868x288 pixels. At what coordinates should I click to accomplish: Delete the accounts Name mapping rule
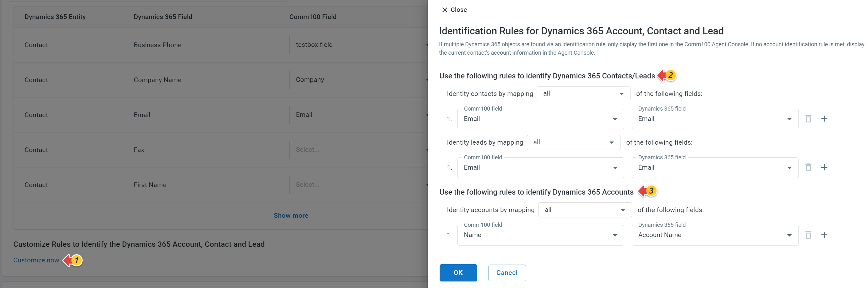tap(808, 235)
